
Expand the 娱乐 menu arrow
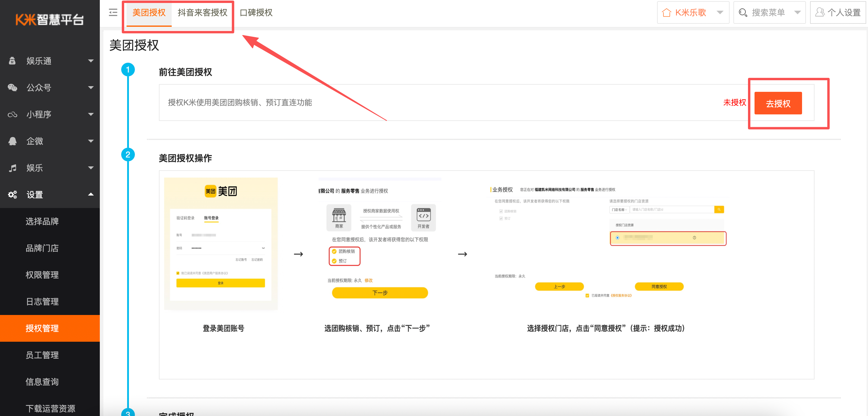click(x=91, y=168)
